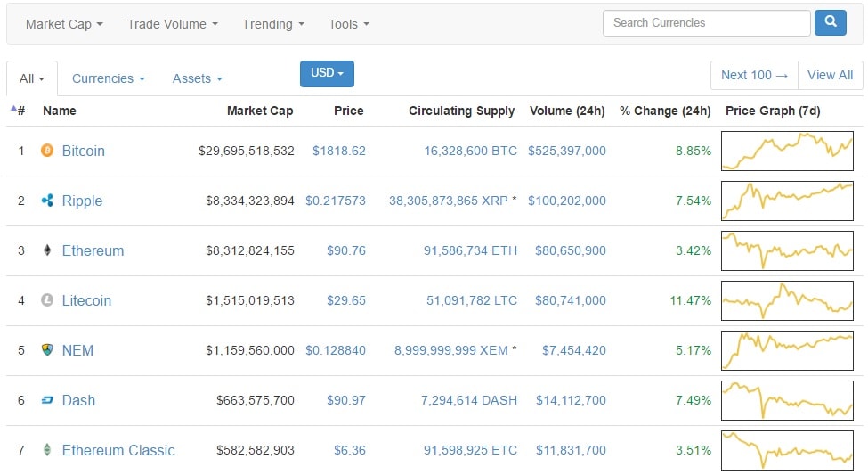Screen dimensions: 868x475
Task: Click the Ethereum diamond icon
Action: [47, 250]
